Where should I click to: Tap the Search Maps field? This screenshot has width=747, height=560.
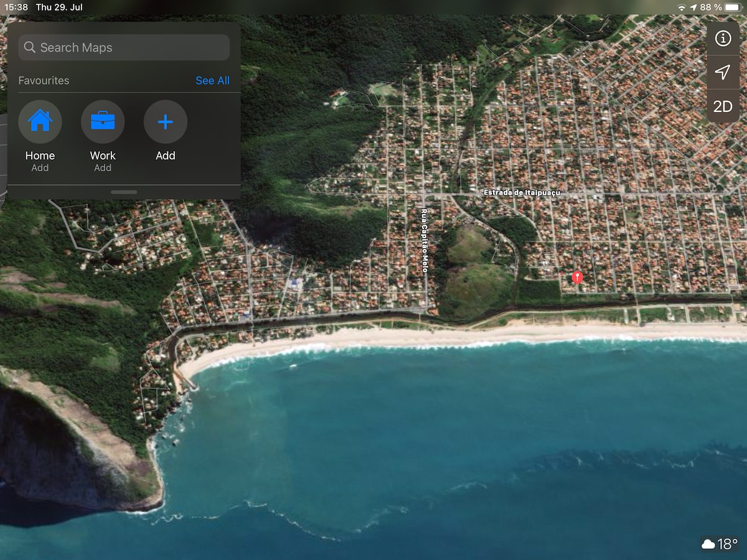click(x=124, y=47)
